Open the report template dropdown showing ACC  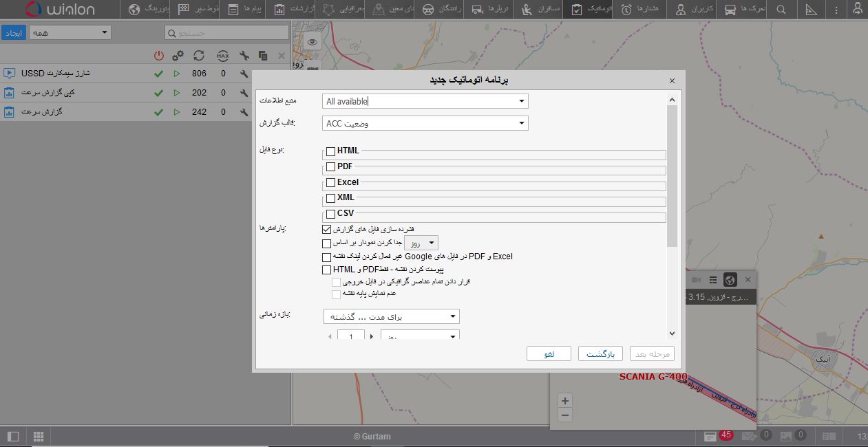tap(425, 124)
